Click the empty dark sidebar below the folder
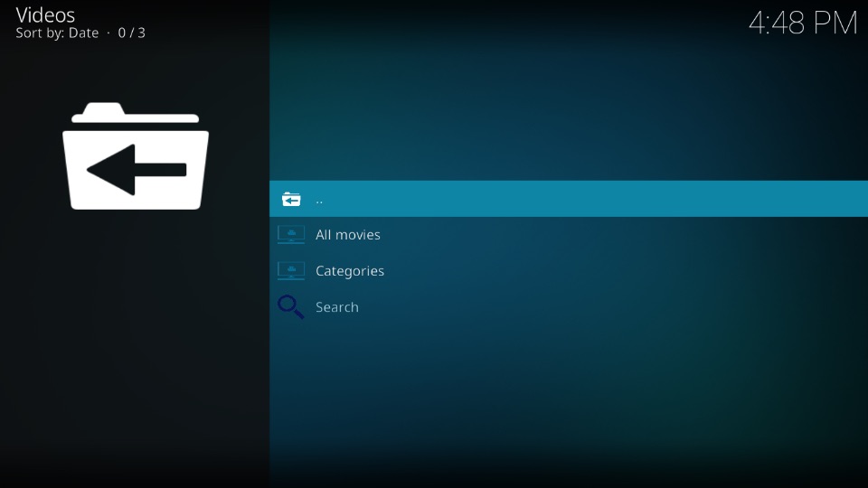The width and height of the screenshot is (868, 488). (x=134, y=361)
